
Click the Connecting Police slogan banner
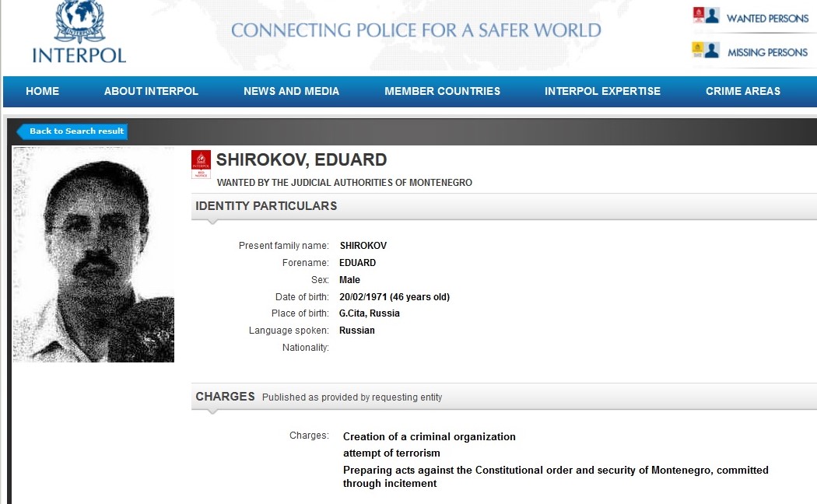pyautogui.click(x=416, y=30)
